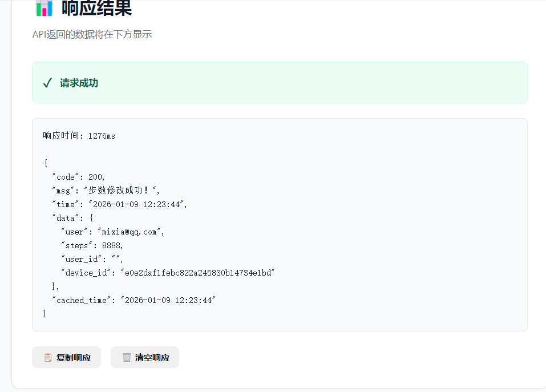Click the 响应时间 1276ms text
546x392 pixels.
click(78, 135)
